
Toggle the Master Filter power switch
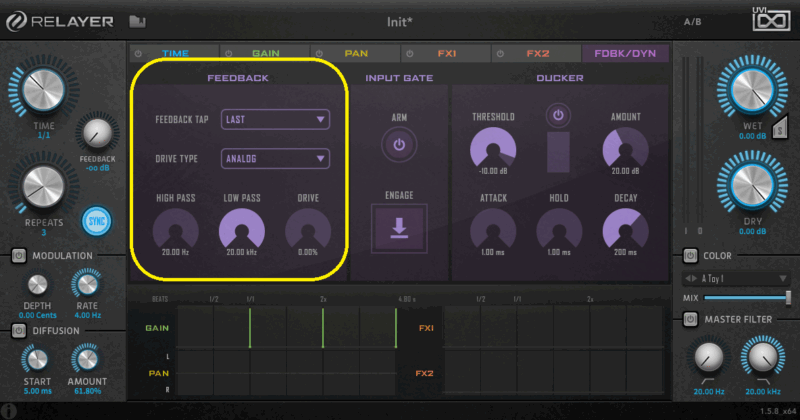point(691,319)
